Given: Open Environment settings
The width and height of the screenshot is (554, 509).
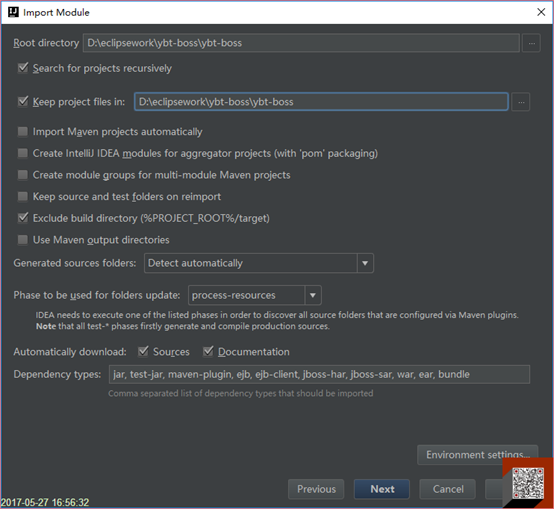Looking at the screenshot, I should tap(478, 455).
